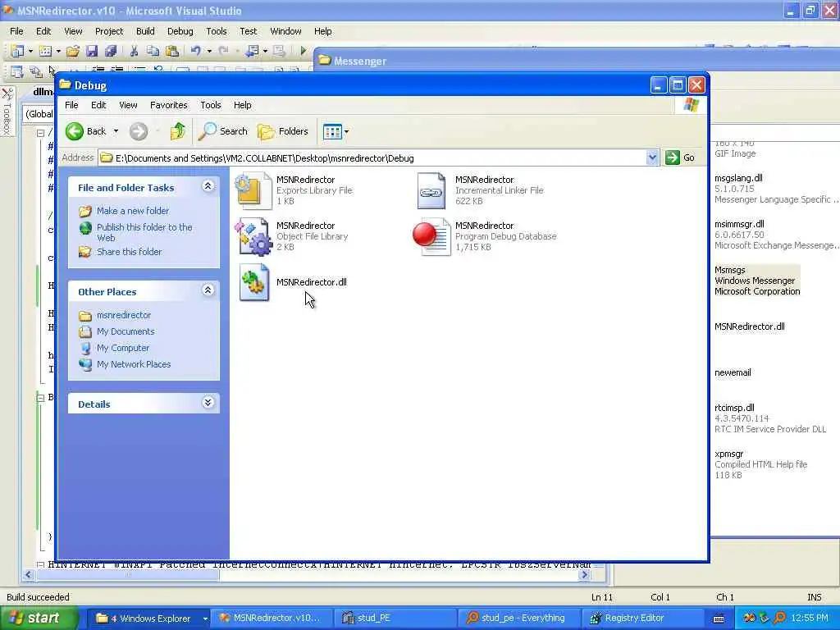Click Visual Studio Cut toolbar icon

pyautogui.click(x=134, y=51)
